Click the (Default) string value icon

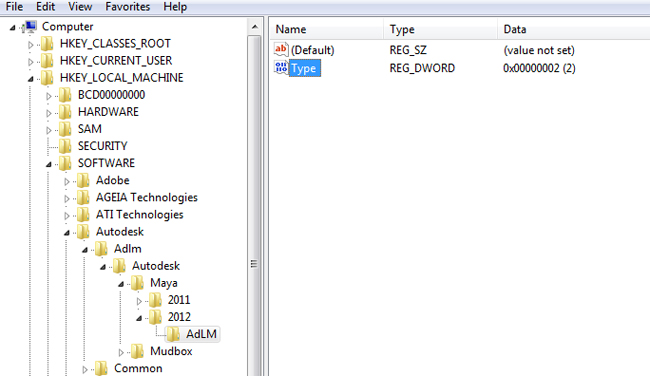(x=281, y=50)
